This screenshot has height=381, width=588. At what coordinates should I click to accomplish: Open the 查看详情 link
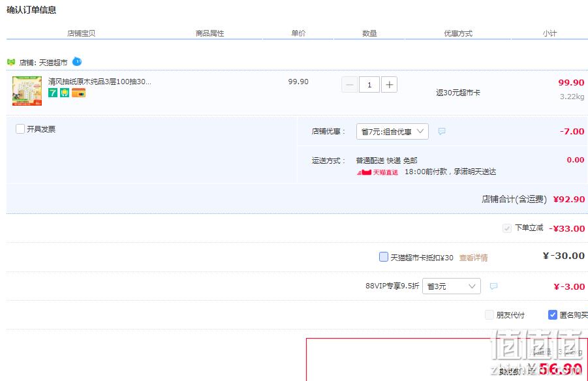(473, 258)
